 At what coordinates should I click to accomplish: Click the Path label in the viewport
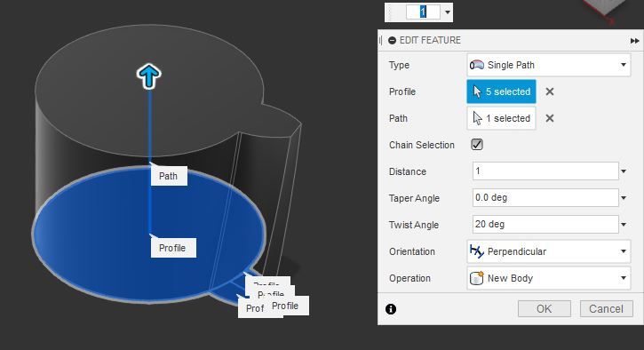169,176
